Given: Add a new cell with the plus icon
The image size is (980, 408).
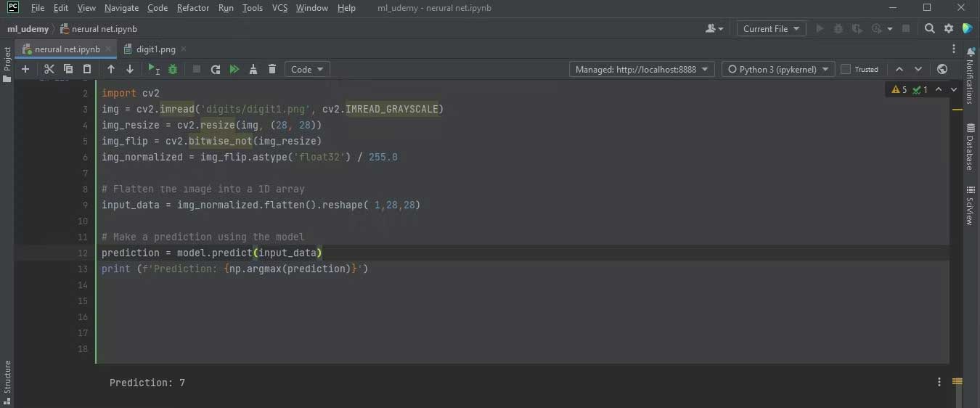Looking at the screenshot, I should pos(25,69).
